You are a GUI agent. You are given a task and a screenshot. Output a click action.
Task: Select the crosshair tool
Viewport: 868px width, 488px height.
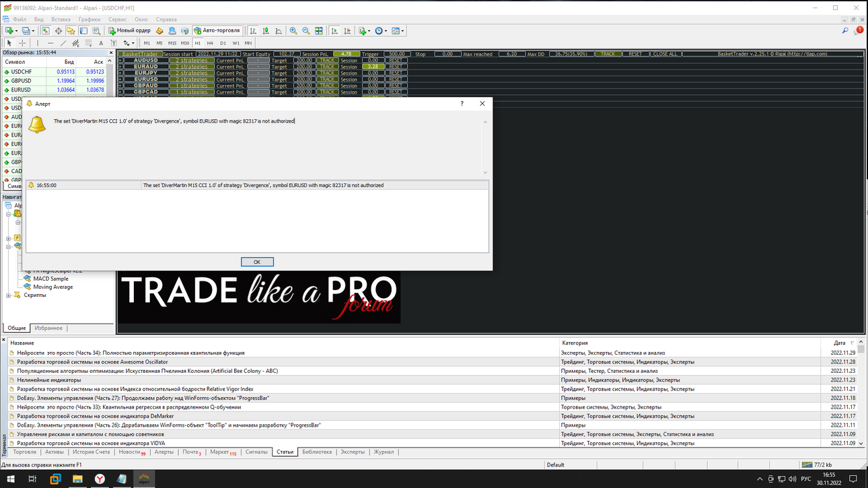pyautogui.click(x=22, y=43)
